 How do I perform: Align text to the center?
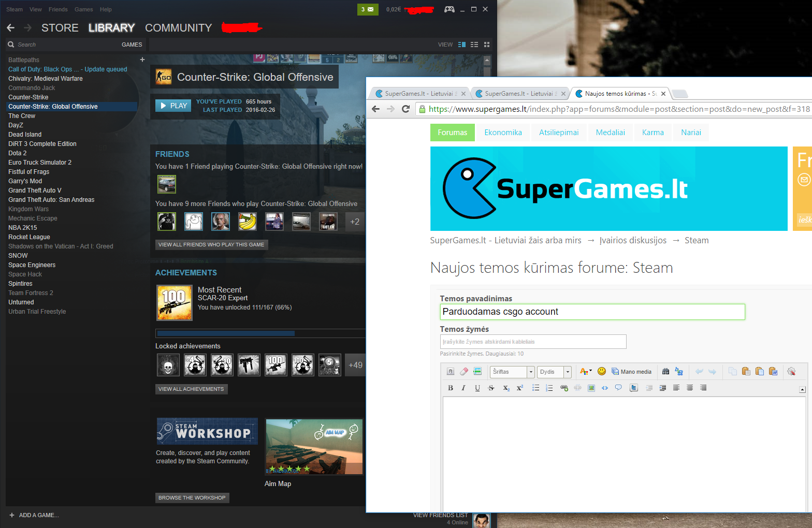tap(690, 388)
